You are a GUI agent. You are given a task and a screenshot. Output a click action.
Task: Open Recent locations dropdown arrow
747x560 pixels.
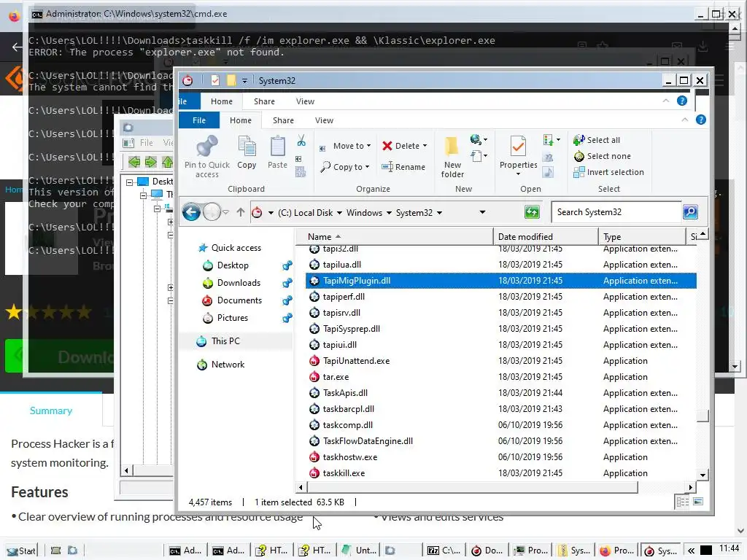[226, 212]
